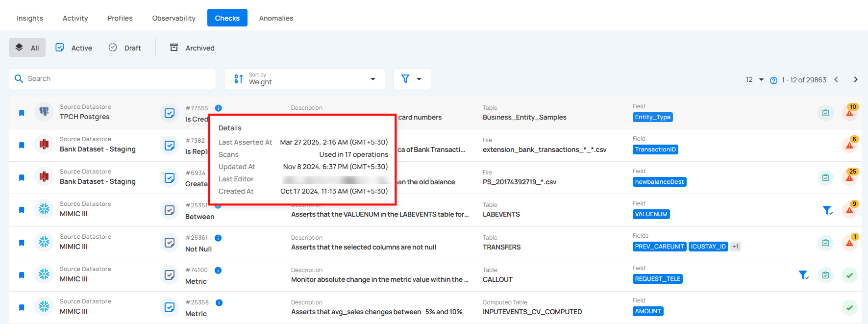Click description 'Asserts that the selected columns are not null'
This screenshot has height=324, width=868.
tap(364, 247)
